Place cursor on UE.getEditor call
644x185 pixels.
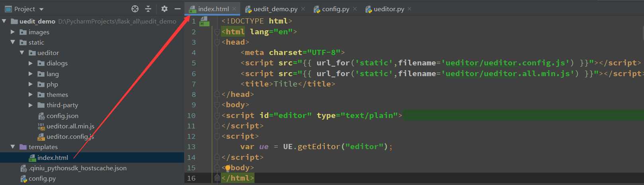coord(338,147)
